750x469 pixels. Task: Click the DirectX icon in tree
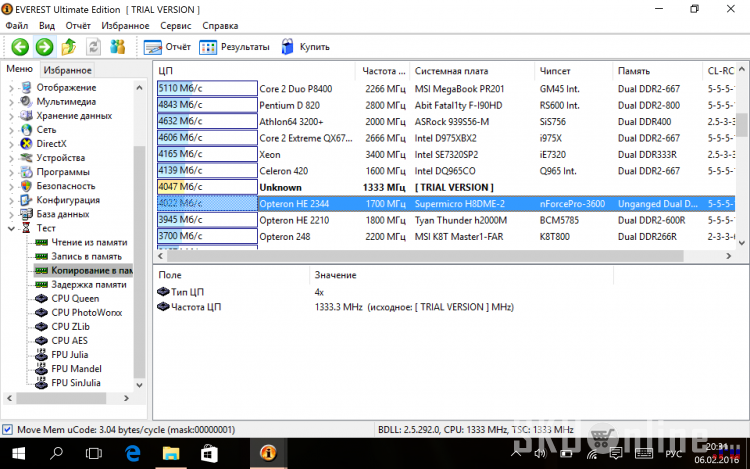26,144
